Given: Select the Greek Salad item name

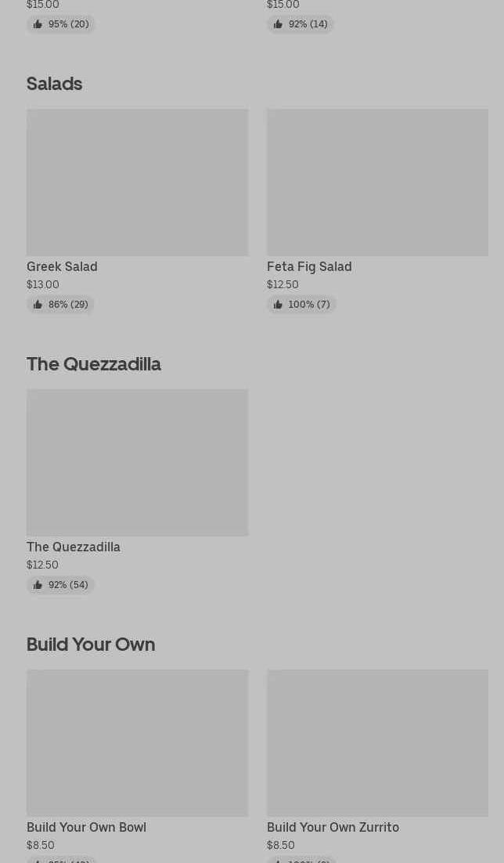Looking at the screenshot, I should point(62,267).
